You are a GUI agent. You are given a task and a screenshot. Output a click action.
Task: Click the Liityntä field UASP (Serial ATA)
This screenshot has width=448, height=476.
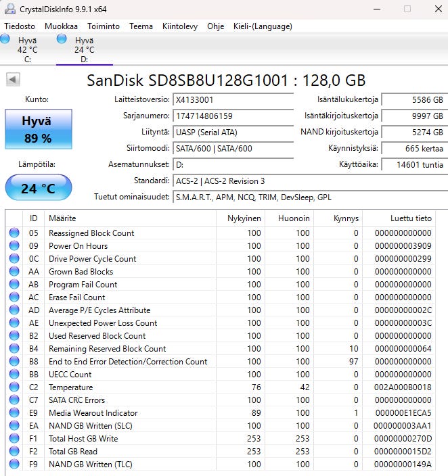(x=233, y=132)
